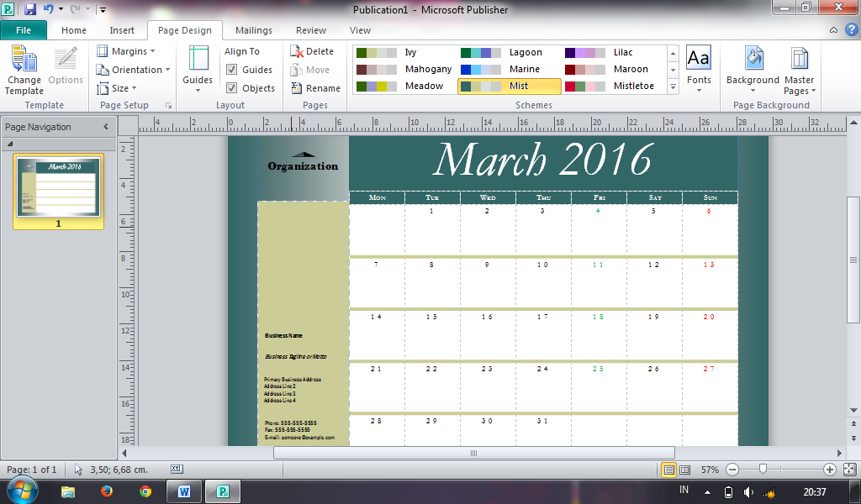This screenshot has height=504, width=861.
Task: Collapse the Page Navigation pane
Action: 105,127
